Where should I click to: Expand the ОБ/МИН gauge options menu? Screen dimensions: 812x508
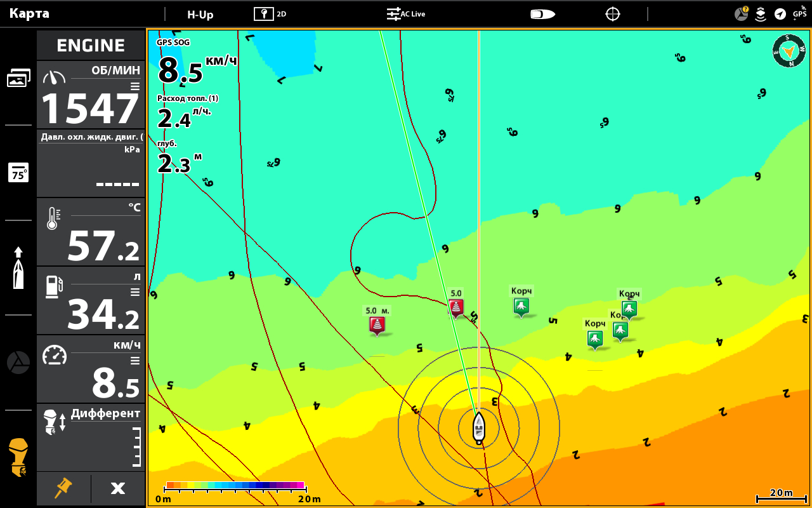click(134, 86)
